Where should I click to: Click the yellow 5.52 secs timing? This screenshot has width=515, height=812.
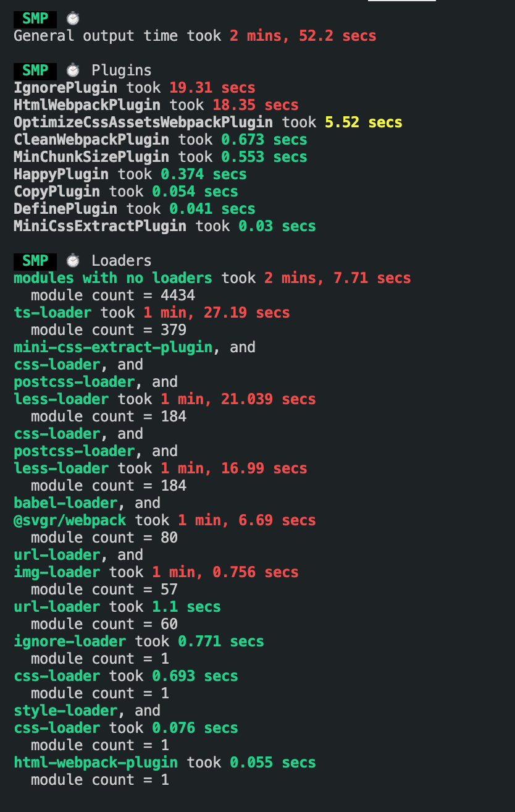(363, 122)
